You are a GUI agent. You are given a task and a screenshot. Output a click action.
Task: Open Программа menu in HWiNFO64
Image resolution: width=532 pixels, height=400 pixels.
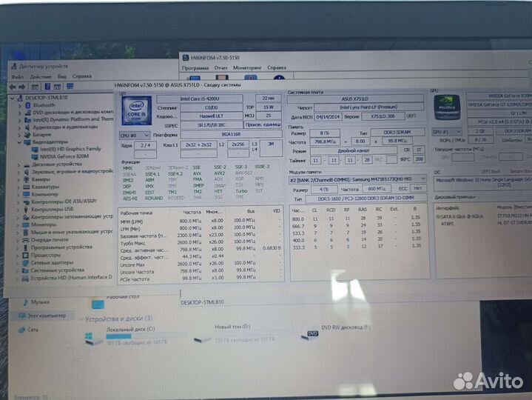tap(195, 68)
